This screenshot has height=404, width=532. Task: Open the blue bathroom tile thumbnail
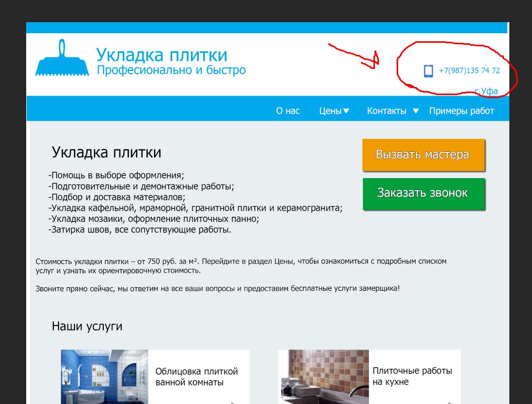pyautogui.click(x=105, y=376)
